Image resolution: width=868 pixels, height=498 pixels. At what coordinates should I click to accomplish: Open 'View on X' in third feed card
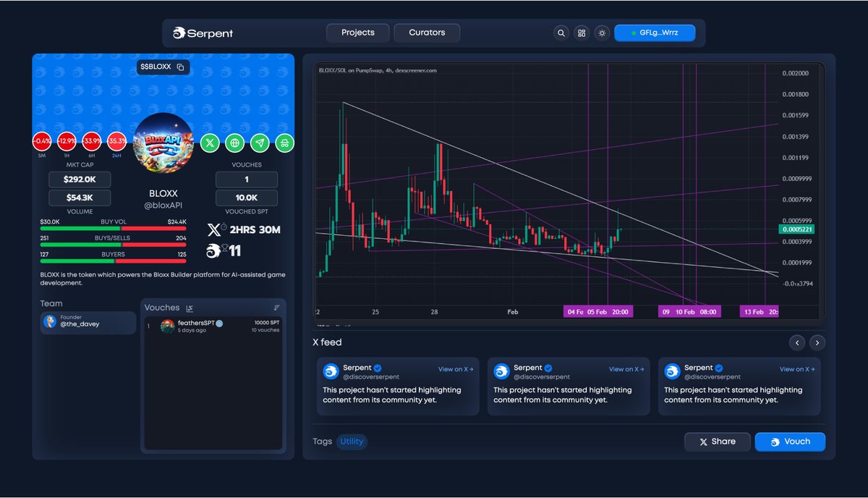797,369
